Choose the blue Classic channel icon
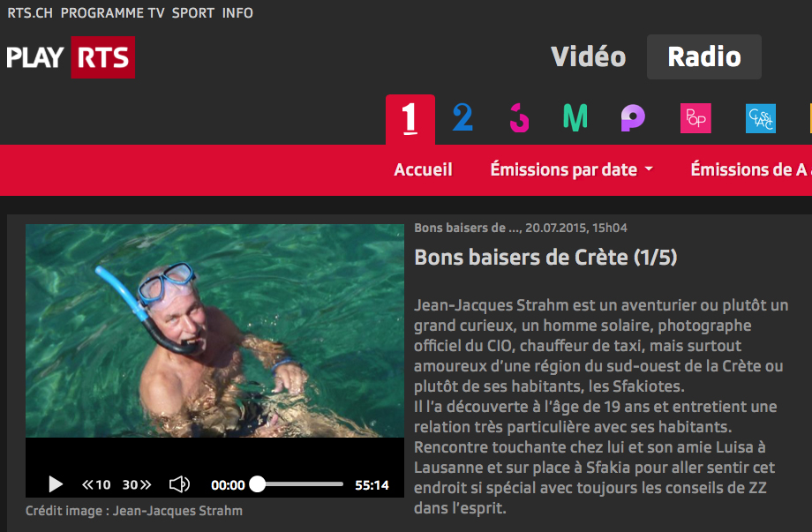This screenshot has width=812, height=532. 761,118
